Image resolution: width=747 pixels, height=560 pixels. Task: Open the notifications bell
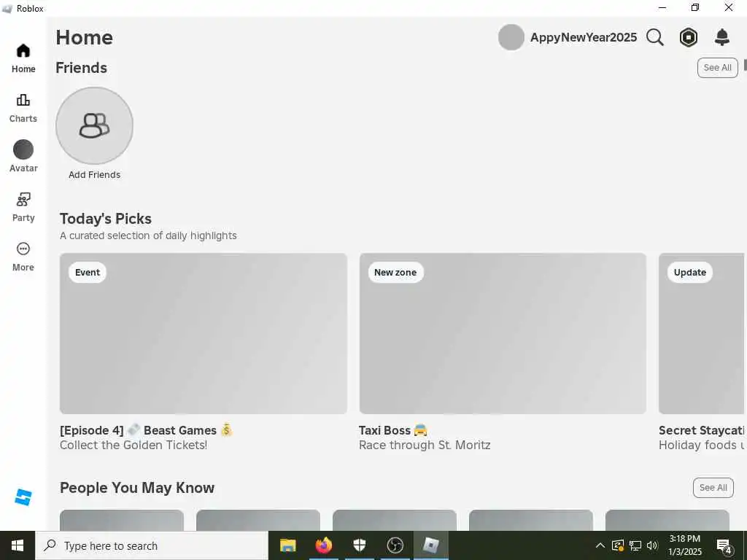722,37
